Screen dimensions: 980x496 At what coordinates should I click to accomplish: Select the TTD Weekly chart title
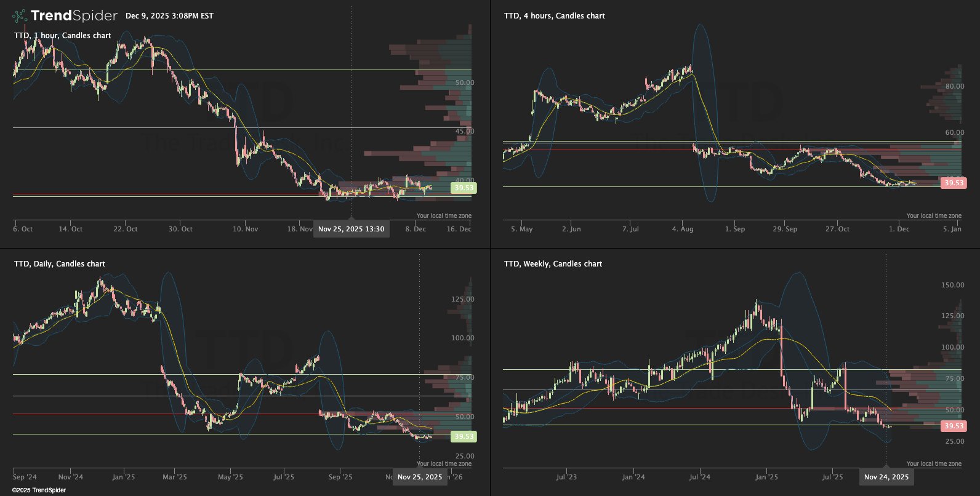coord(553,264)
